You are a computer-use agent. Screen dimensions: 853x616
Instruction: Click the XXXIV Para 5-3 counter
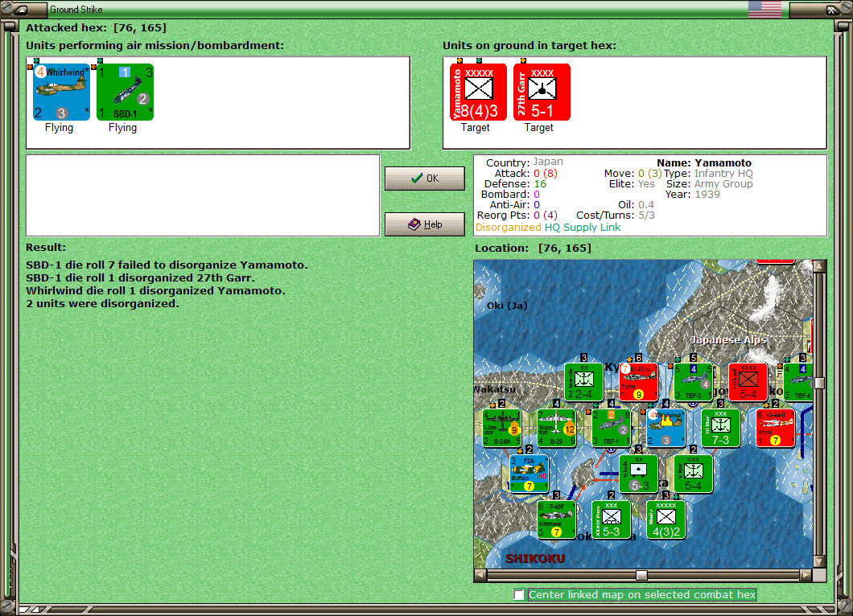click(611, 519)
